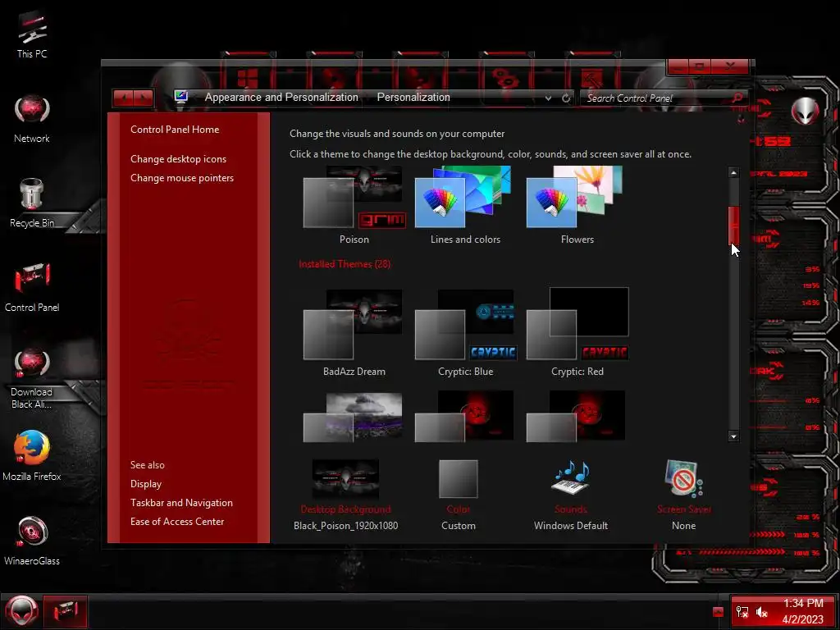The image size is (840, 630).
Task: Navigate to Appearance and Personalization breadcrumb
Action: pos(281,97)
